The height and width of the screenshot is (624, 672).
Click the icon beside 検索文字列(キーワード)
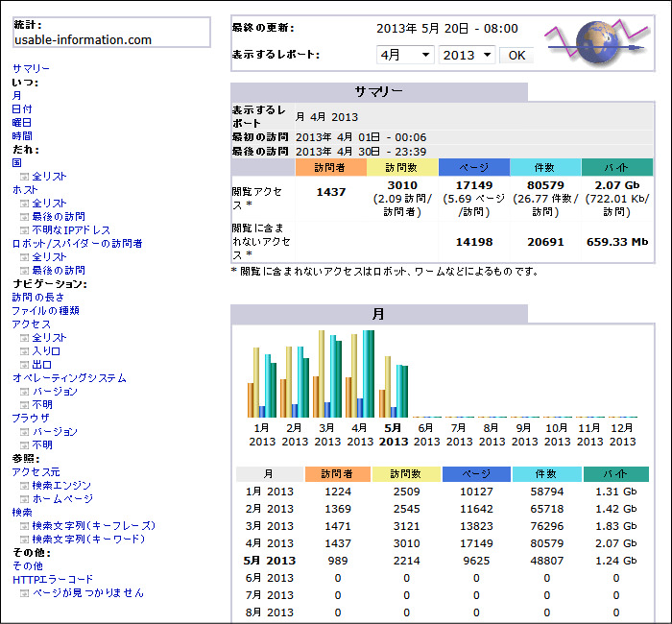click(x=24, y=540)
